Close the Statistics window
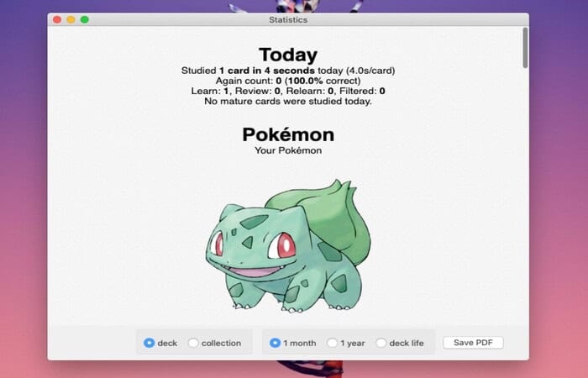 [57, 19]
